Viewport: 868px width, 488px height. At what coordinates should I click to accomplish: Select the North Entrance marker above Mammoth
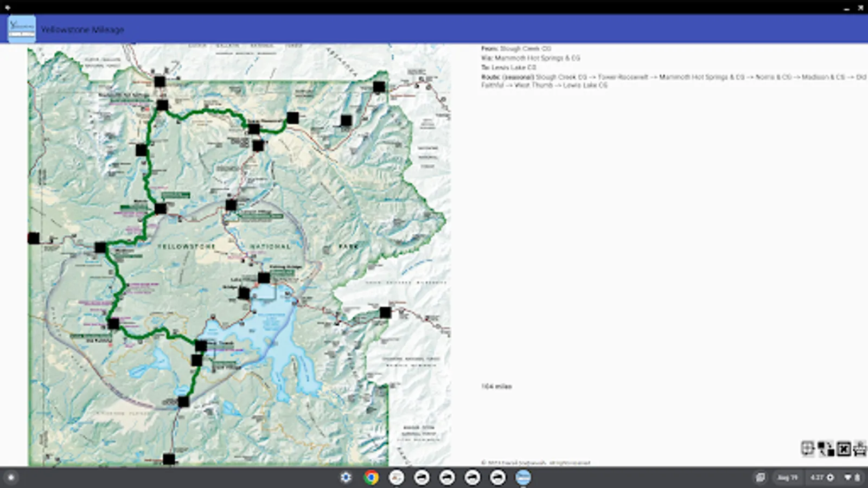[159, 82]
